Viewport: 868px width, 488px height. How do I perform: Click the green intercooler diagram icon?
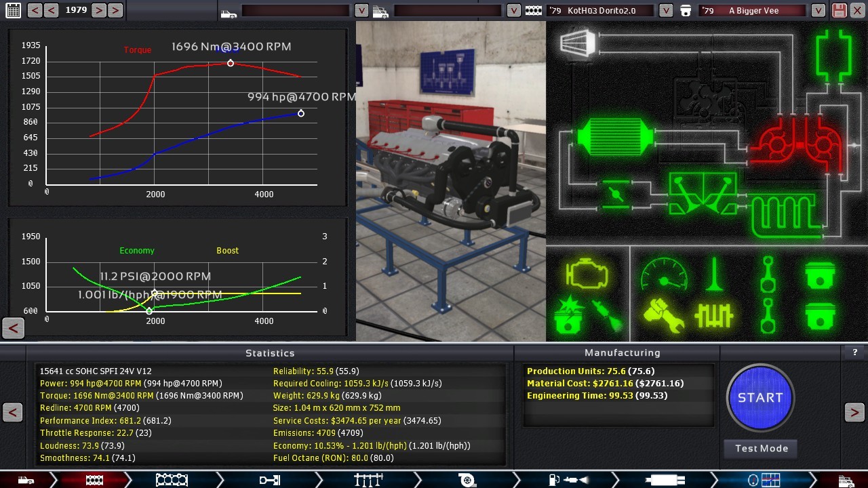(614, 137)
